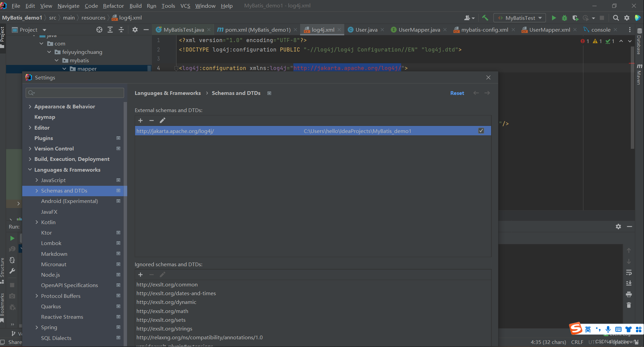
Task: Open the Markdown settings page
Action: click(54, 254)
